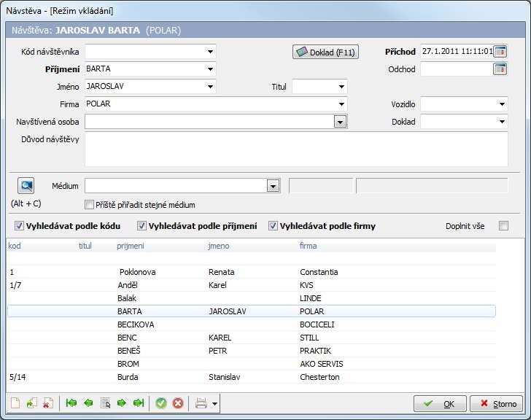This screenshot has height=420, width=531.
Task: Select the Poklonova row
Action: coord(252,272)
